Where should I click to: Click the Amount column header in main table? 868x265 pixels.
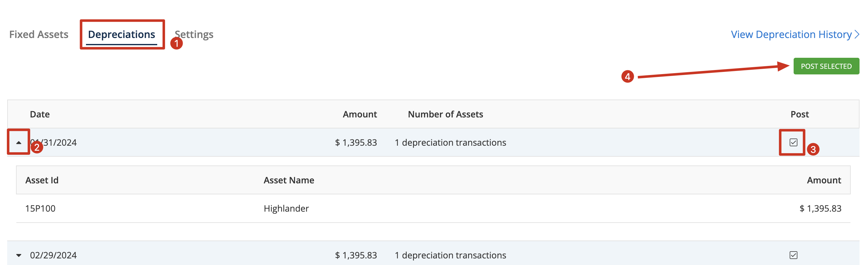tap(360, 114)
